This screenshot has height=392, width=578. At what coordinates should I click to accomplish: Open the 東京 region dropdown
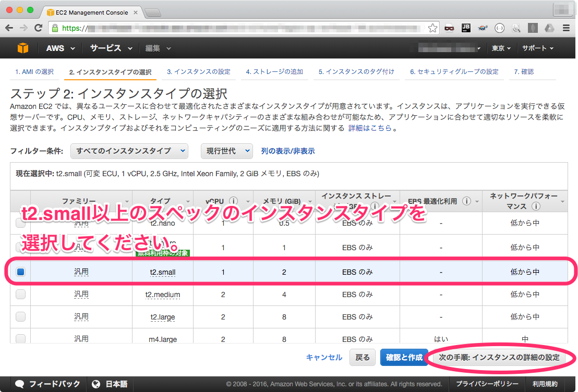[501, 48]
